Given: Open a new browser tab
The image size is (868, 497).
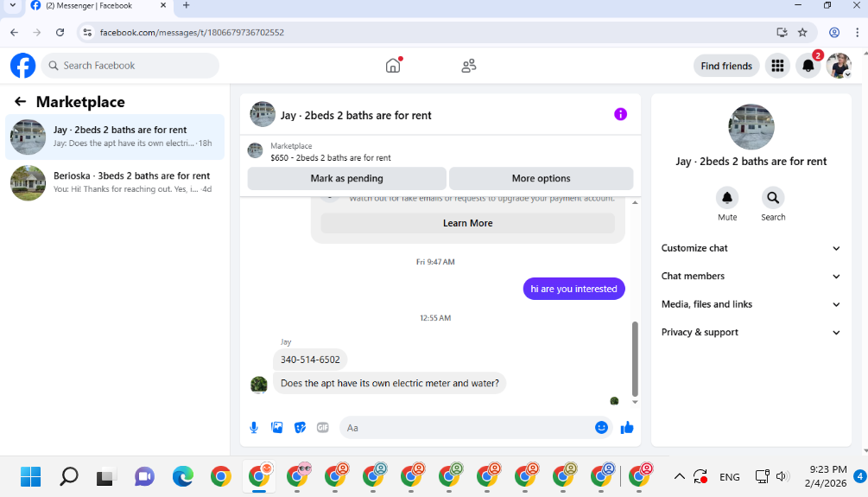Looking at the screenshot, I should click(186, 5).
